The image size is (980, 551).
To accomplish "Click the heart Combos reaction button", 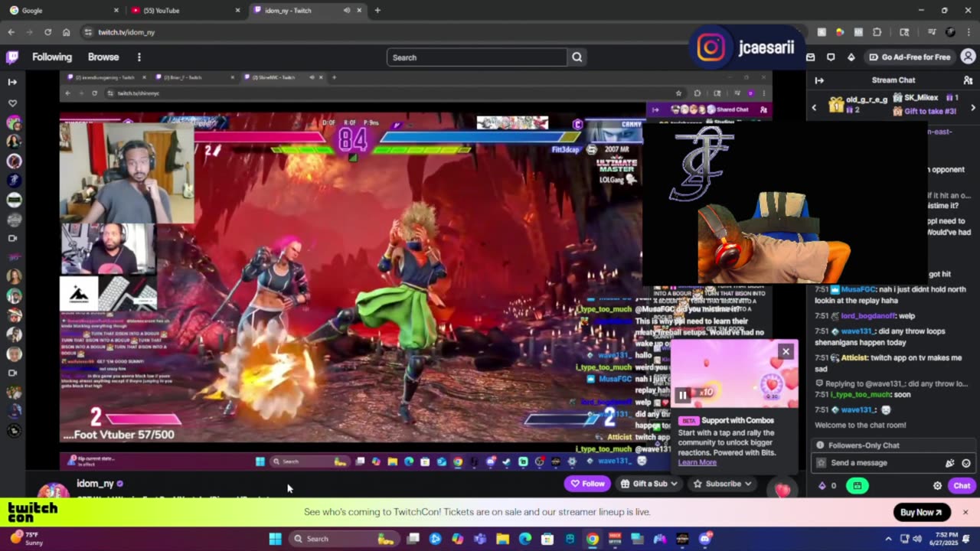I will coord(782,490).
